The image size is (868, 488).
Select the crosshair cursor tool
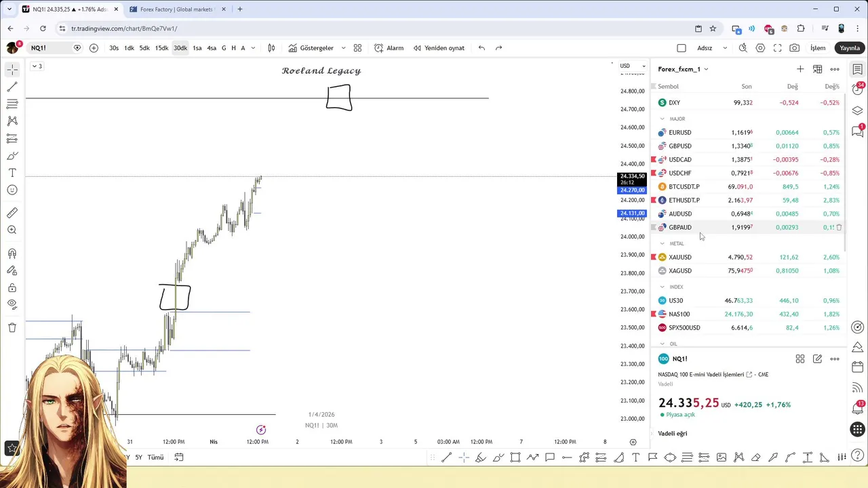point(12,70)
